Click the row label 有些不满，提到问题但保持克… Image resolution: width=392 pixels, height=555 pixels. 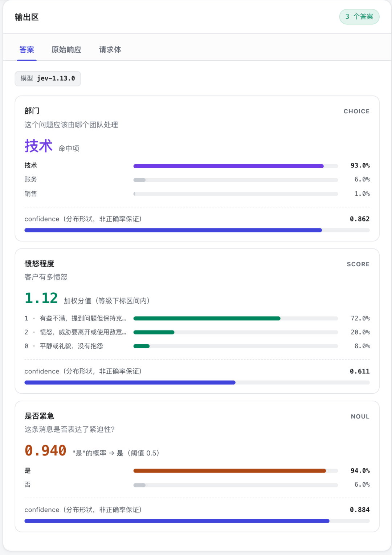click(83, 318)
